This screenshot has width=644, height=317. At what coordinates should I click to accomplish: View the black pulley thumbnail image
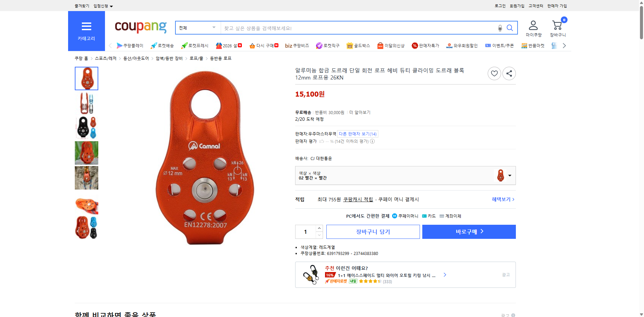pos(86,128)
